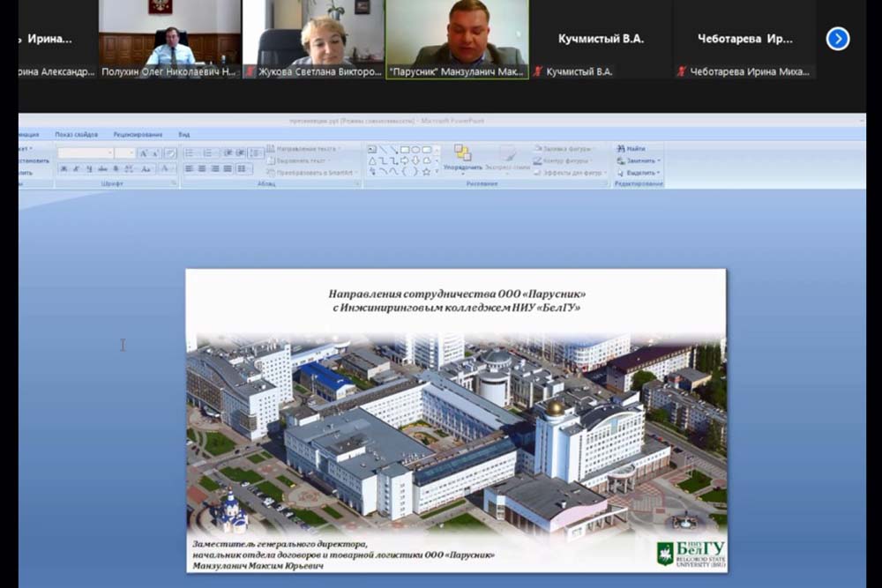Select the triangle shape in the shapes gallery
The image size is (882, 588).
(372, 160)
